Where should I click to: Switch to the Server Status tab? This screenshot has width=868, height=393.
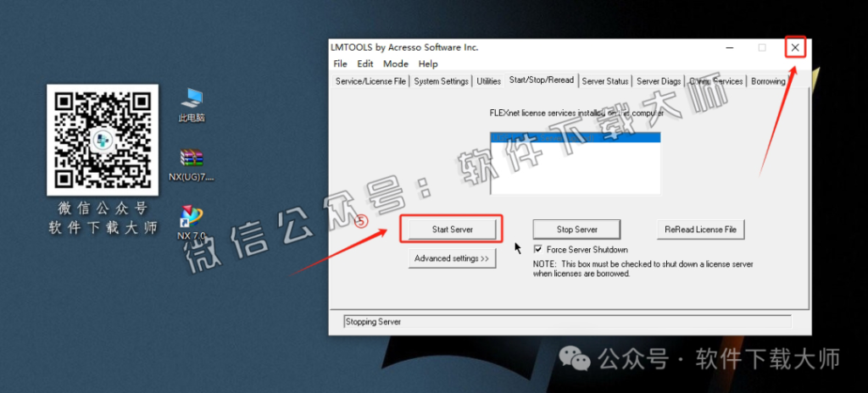[605, 81]
